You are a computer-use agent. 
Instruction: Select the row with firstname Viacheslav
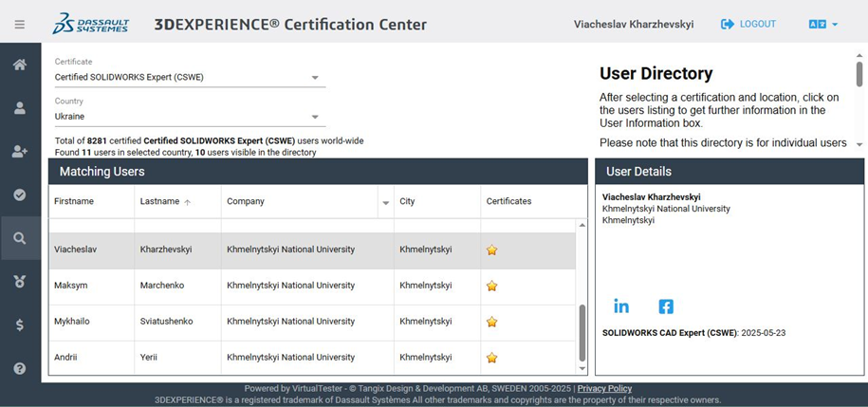313,250
